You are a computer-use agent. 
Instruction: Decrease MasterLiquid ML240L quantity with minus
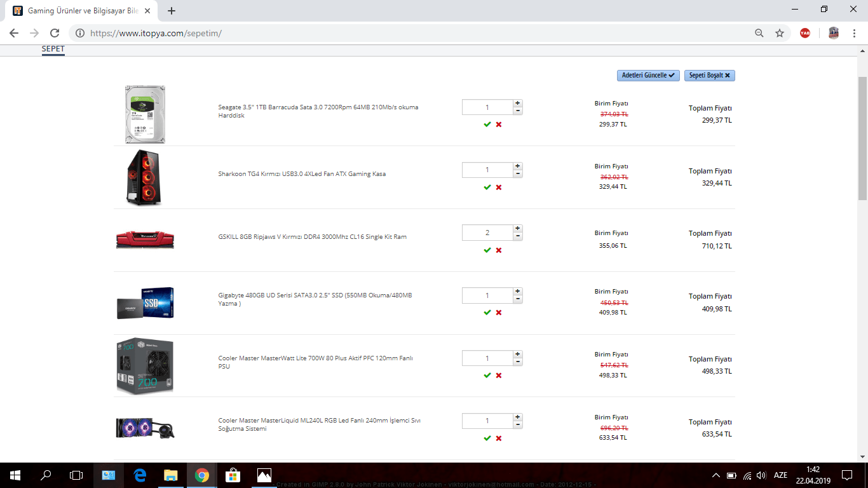(x=518, y=424)
